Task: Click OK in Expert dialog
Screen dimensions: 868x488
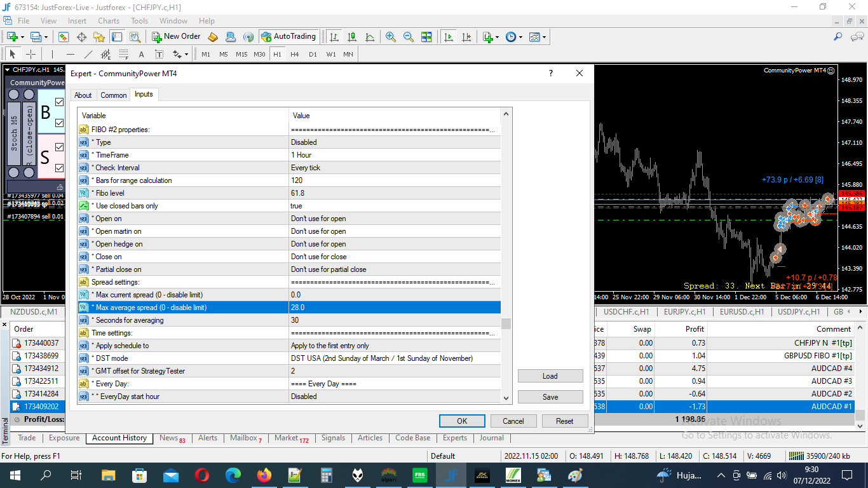Action: [x=462, y=421]
